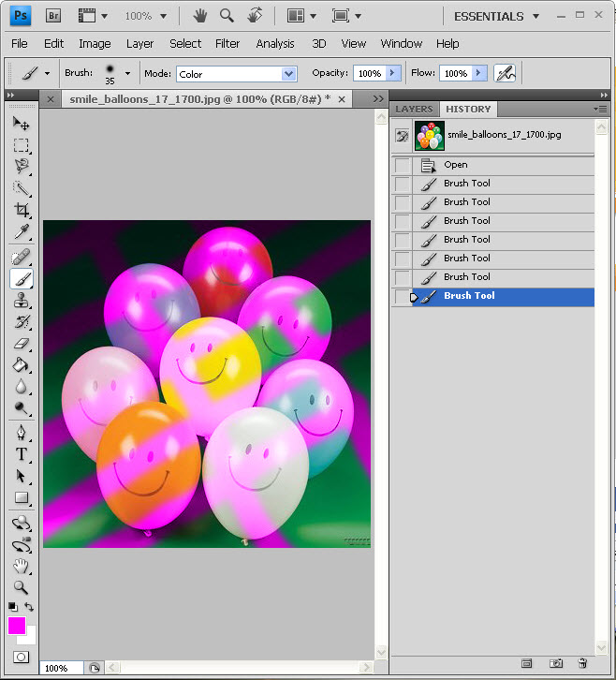Open the Filter menu
The image size is (616, 680).
click(227, 43)
